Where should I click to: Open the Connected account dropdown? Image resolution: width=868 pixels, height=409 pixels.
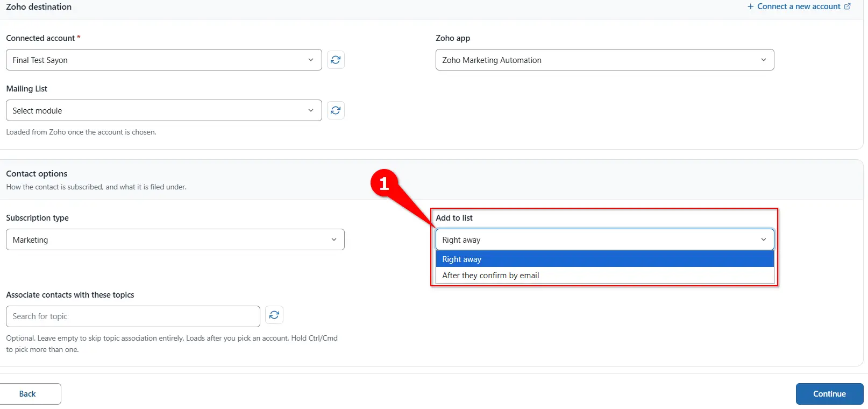[164, 60]
